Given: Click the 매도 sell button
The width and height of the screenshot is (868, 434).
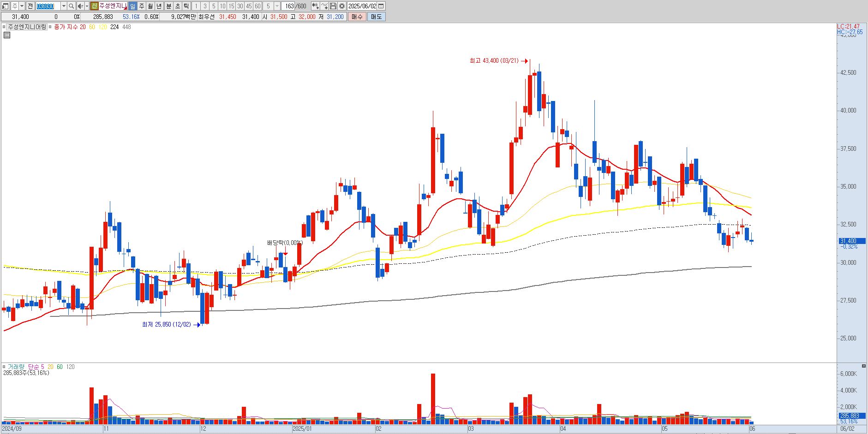Looking at the screenshot, I should pyautogui.click(x=377, y=17).
